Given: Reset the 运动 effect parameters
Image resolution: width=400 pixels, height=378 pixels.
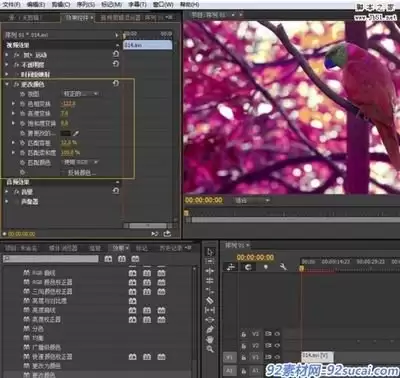Looking at the screenshot, I should click(x=116, y=54).
